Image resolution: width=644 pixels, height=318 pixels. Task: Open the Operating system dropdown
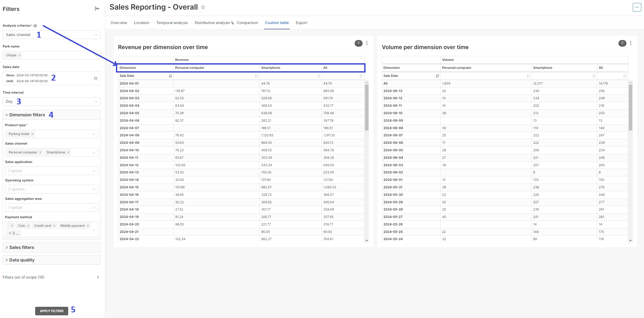pyautogui.click(x=52, y=189)
